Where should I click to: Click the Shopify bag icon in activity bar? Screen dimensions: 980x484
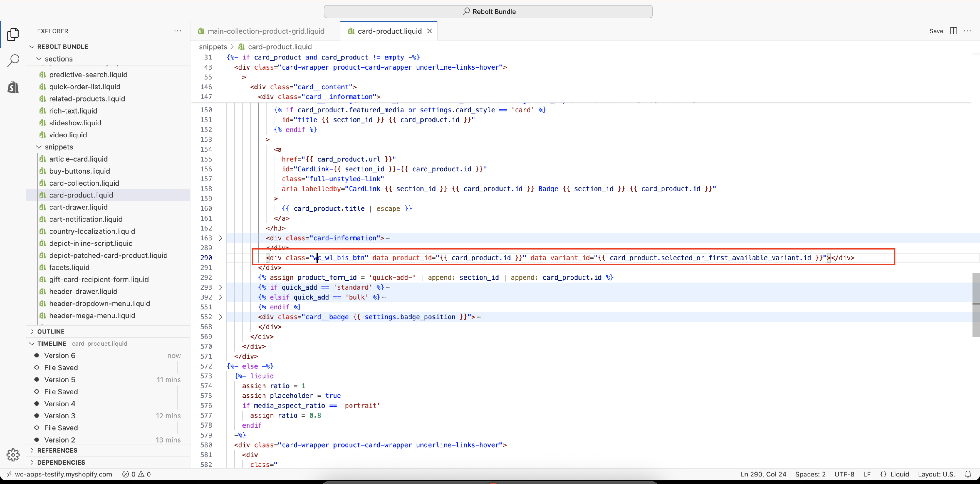click(x=13, y=87)
